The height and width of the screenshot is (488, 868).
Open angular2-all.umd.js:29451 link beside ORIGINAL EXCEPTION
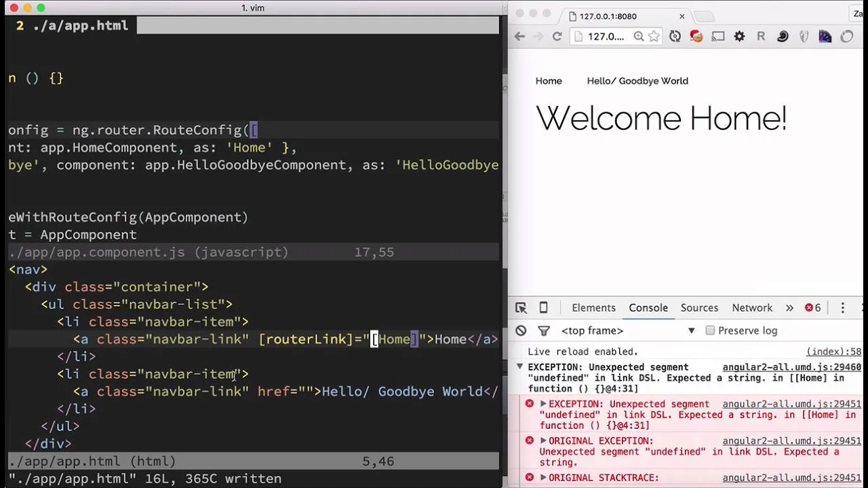coord(791,441)
